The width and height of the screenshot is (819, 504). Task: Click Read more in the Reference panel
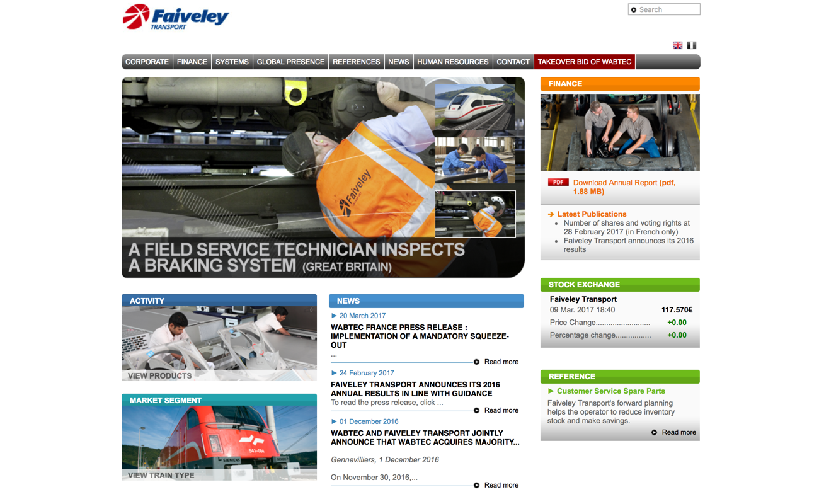(679, 432)
